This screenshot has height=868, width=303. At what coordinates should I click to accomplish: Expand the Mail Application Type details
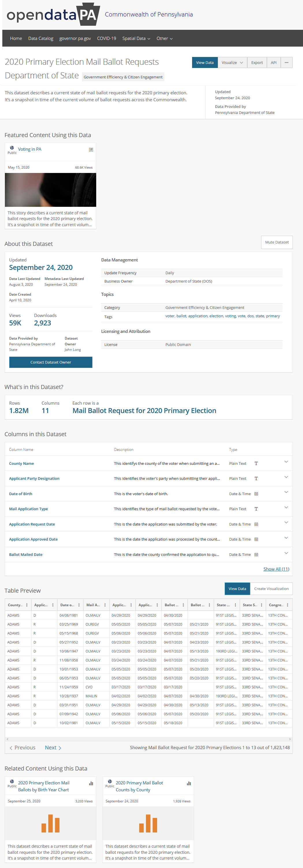pos(286,507)
